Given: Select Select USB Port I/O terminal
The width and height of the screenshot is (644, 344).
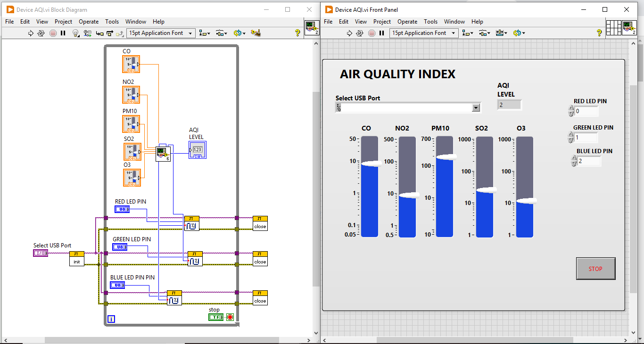Looking at the screenshot, I should (x=41, y=253).
